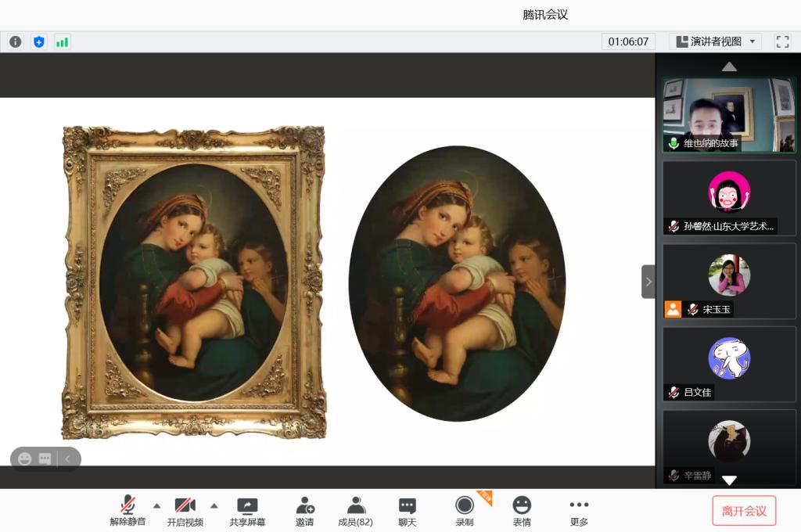Open the meeting info icon
Image resolution: width=801 pixels, height=532 pixels.
point(16,42)
